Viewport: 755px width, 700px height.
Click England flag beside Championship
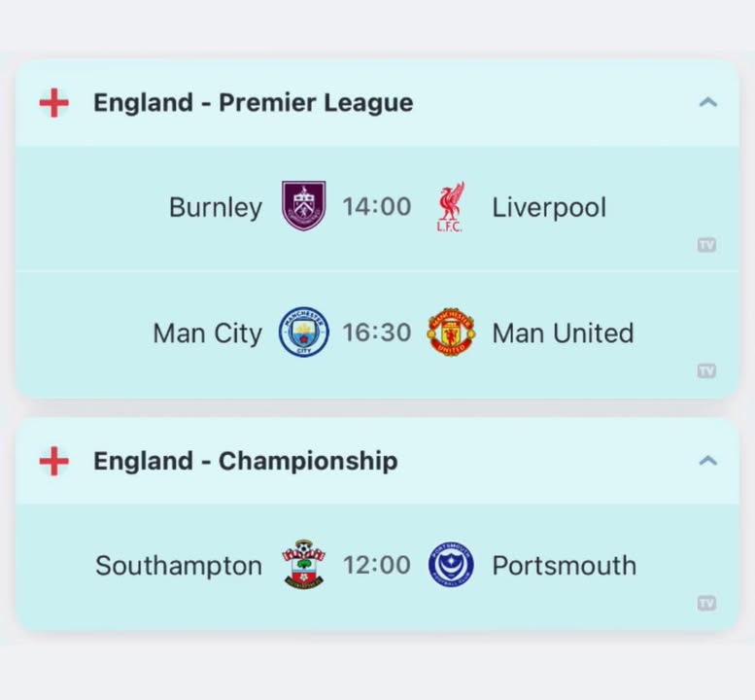(54, 461)
